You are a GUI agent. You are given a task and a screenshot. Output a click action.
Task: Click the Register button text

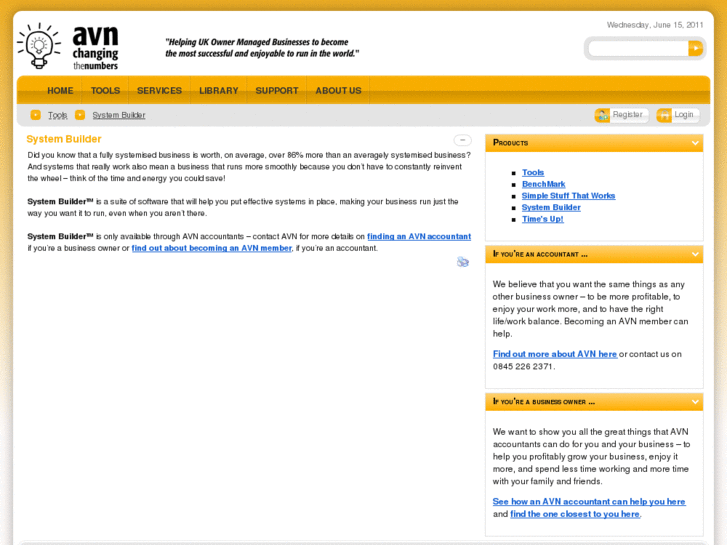pos(627,114)
